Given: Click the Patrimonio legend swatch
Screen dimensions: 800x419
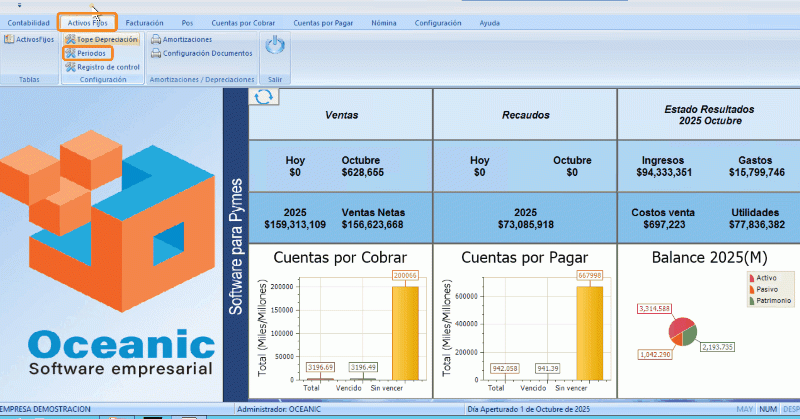Looking at the screenshot, I should coord(751,300).
